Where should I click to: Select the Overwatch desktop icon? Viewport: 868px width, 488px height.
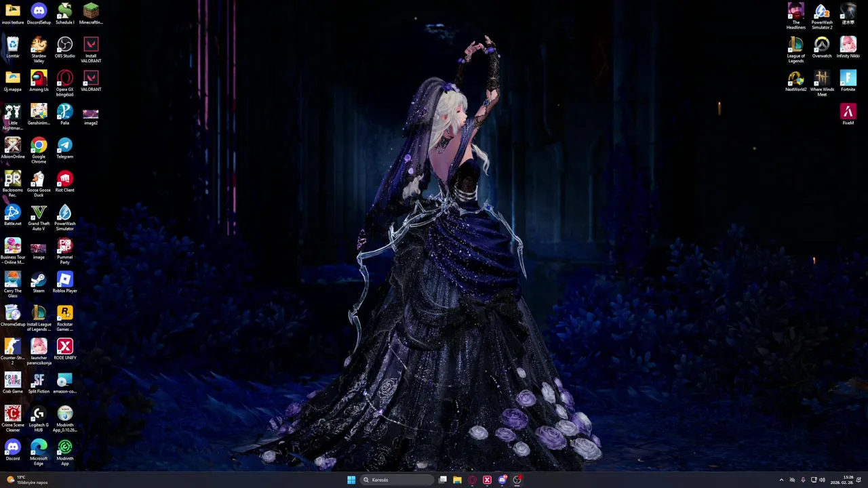822,47
